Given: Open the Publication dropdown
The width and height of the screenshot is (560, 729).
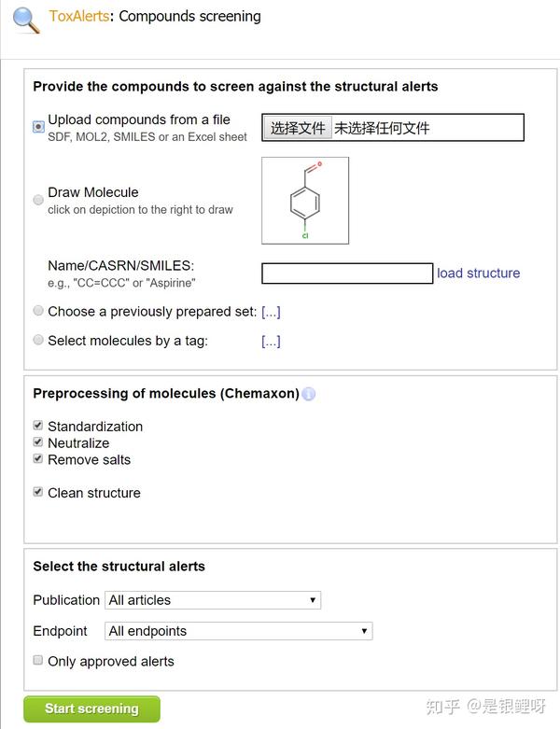Looking at the screenshot, I should coord(213,600).
